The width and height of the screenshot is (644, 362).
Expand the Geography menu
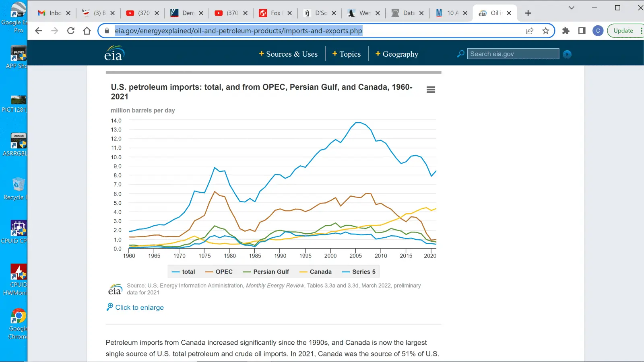coord(397,54)
